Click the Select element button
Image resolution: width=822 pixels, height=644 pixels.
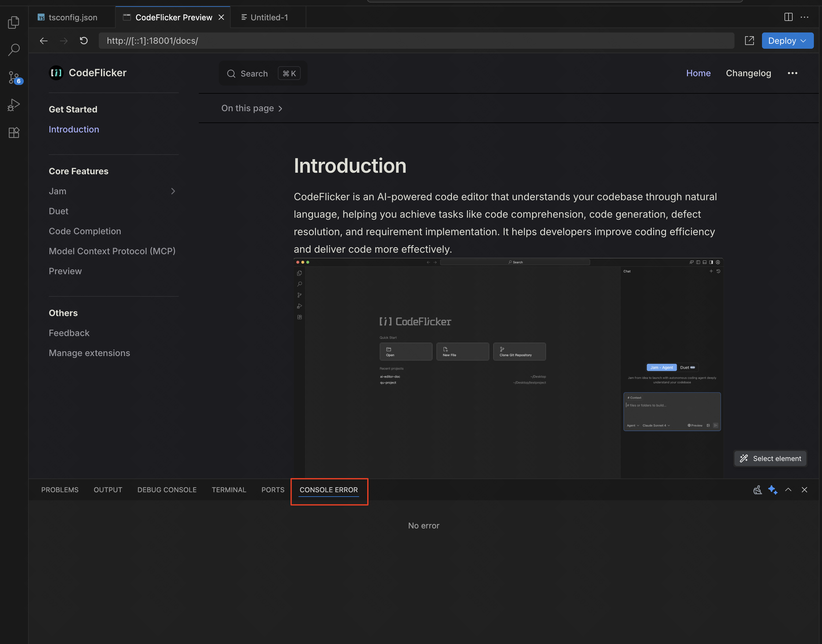[770, 458]
